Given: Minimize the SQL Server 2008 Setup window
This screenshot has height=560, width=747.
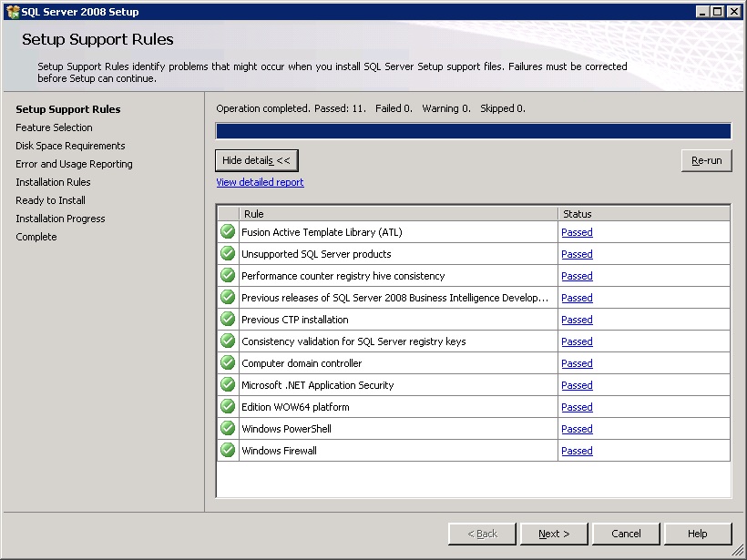Looking at the screenshot, I should 701,12.
